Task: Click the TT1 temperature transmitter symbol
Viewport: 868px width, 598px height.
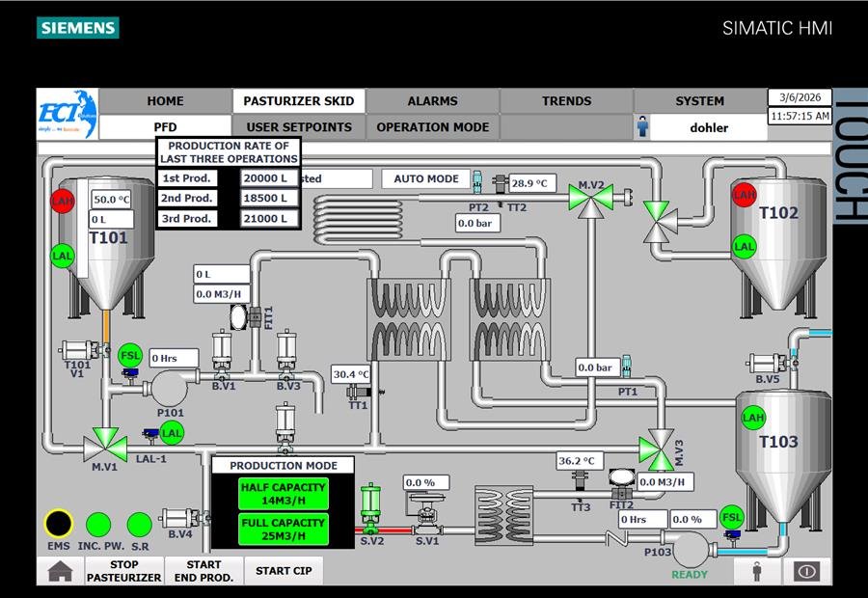Action: [x=365, y=392]
